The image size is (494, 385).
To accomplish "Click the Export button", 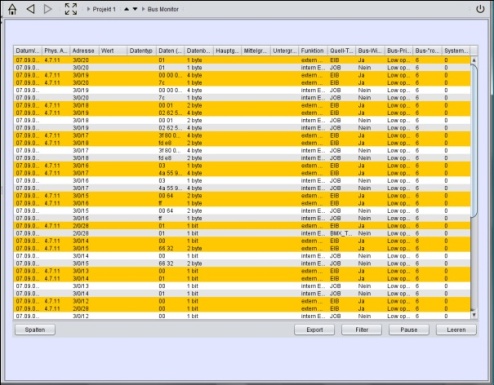I will [x=314, y=330].
